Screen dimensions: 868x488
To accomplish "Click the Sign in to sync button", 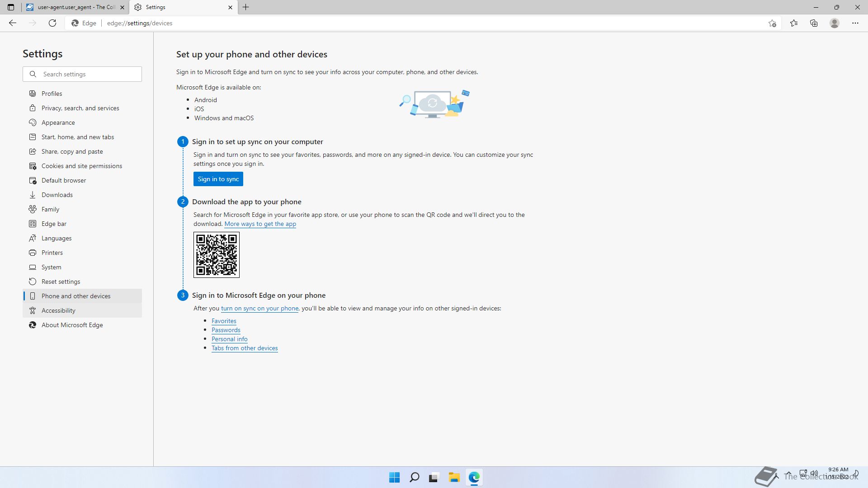I will [x=218, y=179].
